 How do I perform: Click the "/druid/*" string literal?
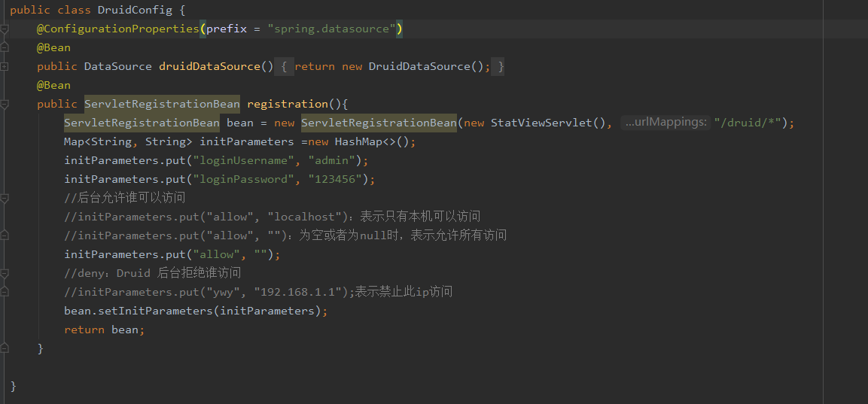[748, 123]
